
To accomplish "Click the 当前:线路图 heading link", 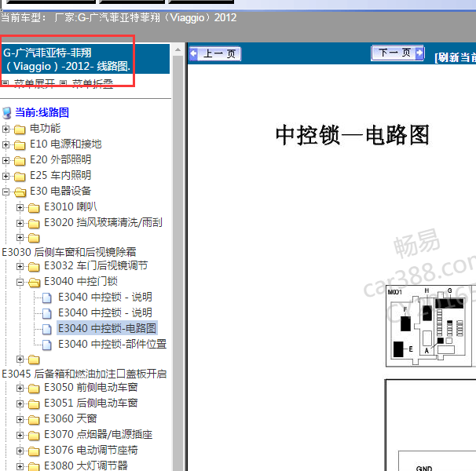I will tap(42, 112).
